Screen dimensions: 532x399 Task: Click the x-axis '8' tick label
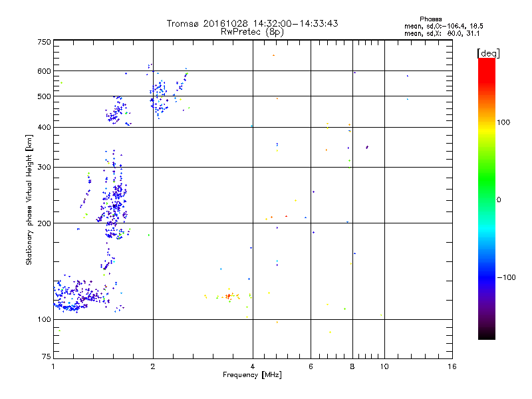[352, 366]
